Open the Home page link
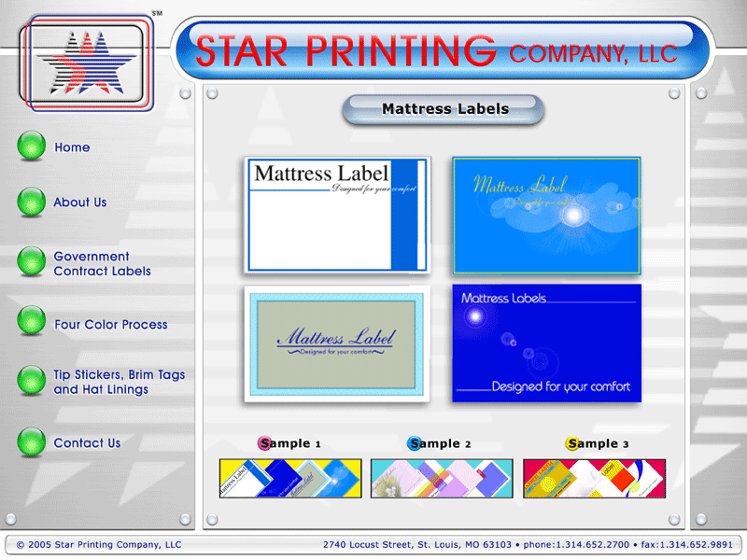This screenshot has width=747, height=560. click(72, 147)
